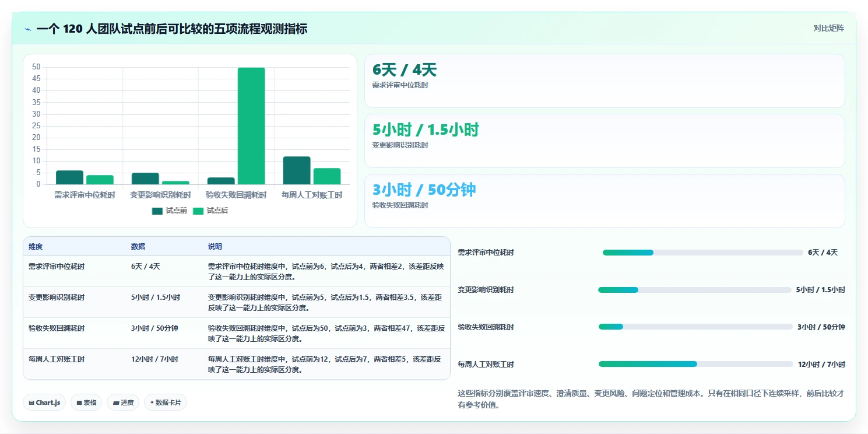Click the 维度 table column header
Viewport: 868px width, 434px height.
pos(36,247)
